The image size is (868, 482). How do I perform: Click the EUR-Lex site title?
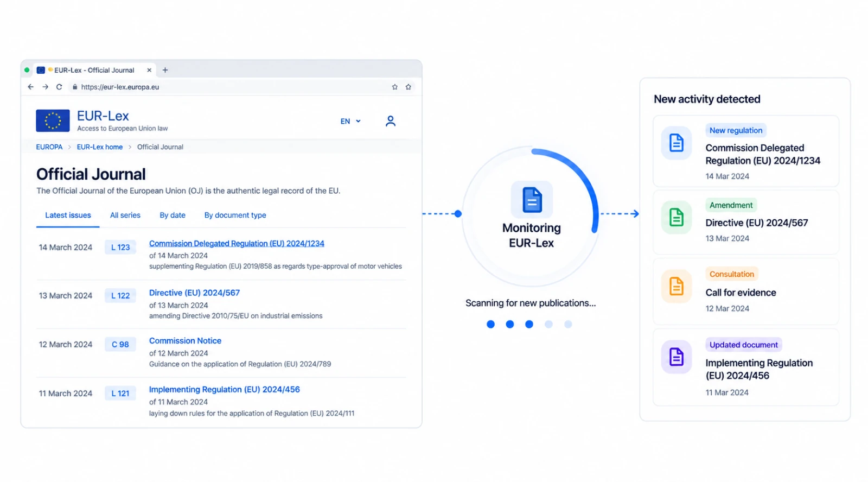[x=103, y=116]
